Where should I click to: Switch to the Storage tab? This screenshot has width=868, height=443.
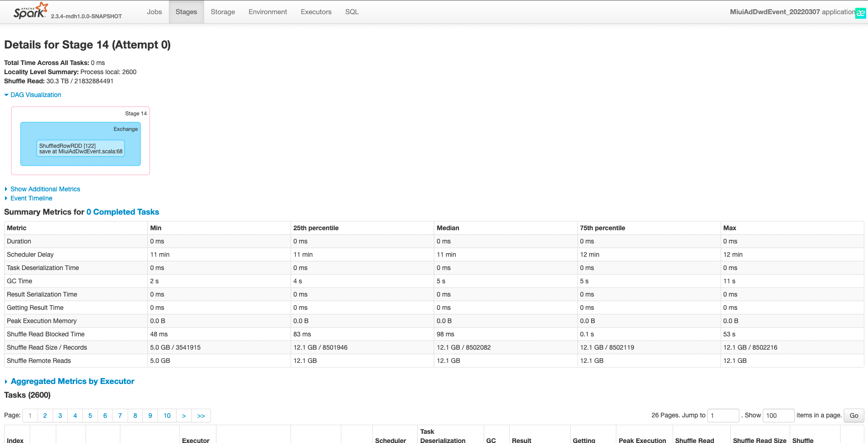pos(222,12)
